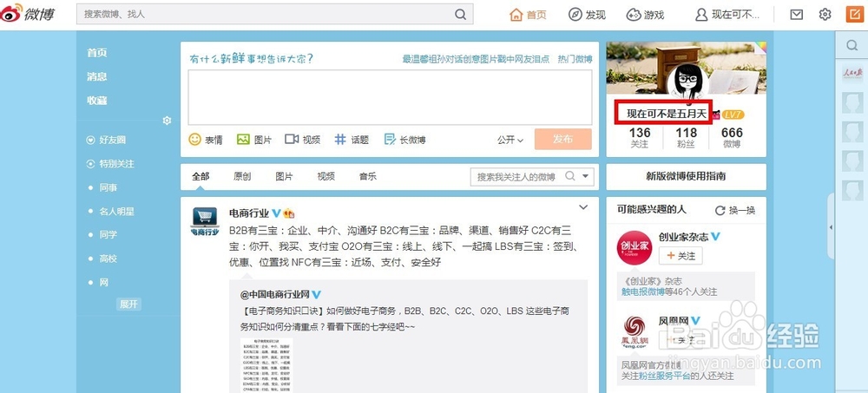The image size is (868, 393).
Task: Open 发现 discover in top navigation
Action: click(588, 15)
